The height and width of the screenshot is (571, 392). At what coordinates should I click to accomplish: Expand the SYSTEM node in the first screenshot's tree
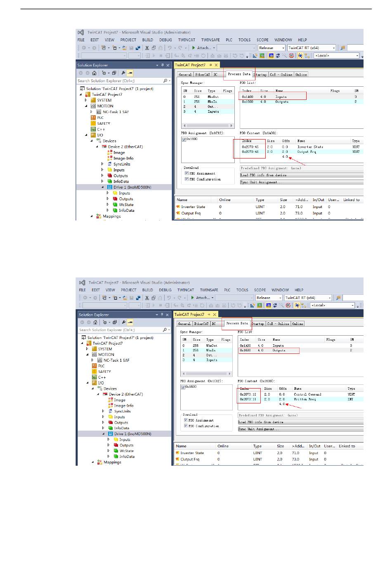[x=86, y=100]
